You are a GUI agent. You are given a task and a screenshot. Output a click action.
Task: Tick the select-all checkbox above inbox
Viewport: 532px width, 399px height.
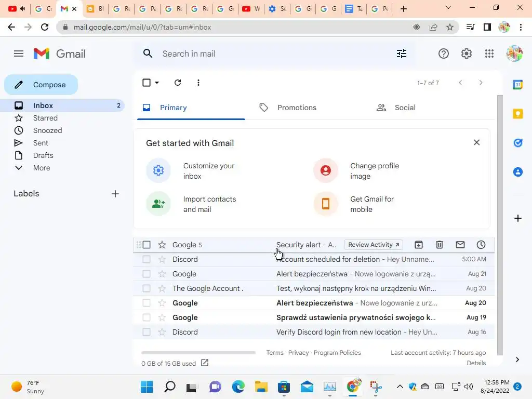[147, 83]
